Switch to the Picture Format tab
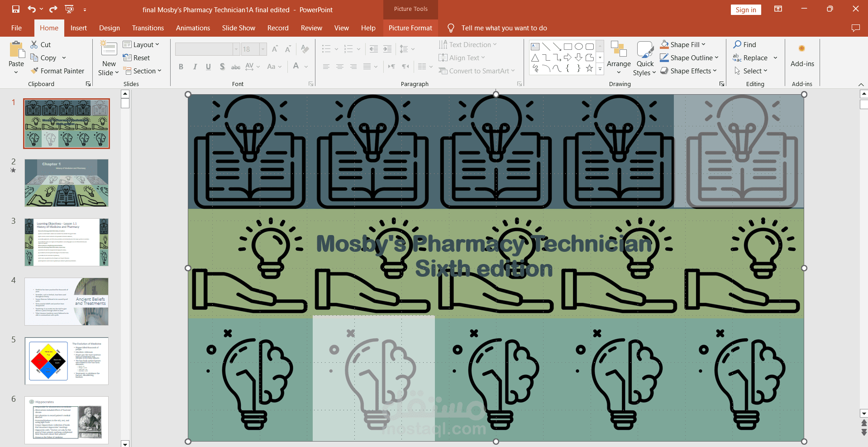868x447 pixels. pyautogui.click(x=410, y=28)
